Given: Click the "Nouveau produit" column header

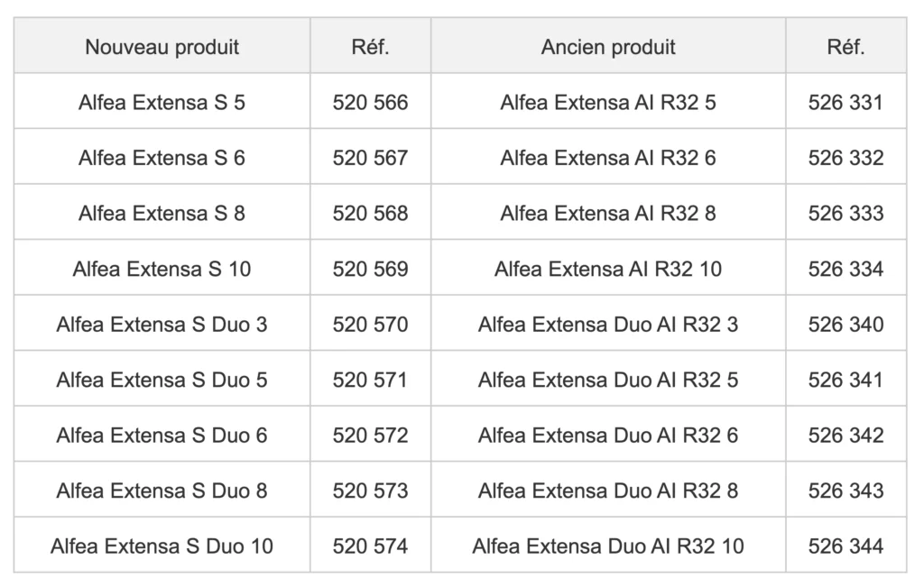Looking at the screenshot, I should 162,47.
